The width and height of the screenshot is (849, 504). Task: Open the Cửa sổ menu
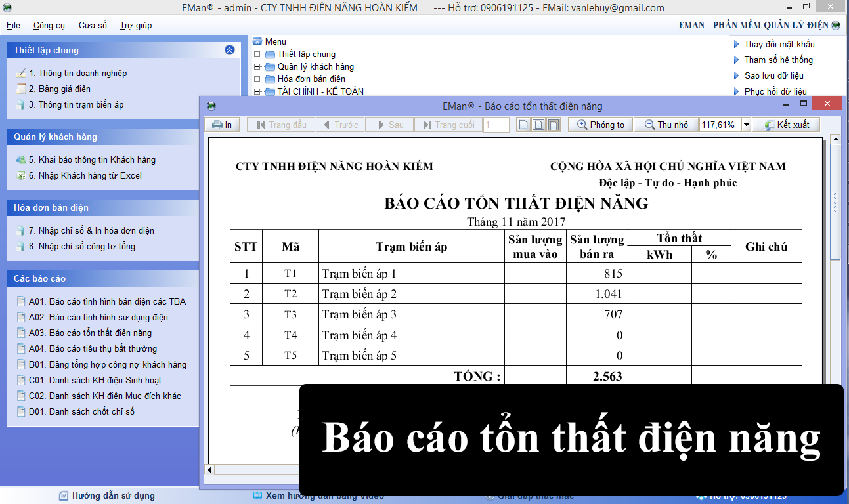93,25
